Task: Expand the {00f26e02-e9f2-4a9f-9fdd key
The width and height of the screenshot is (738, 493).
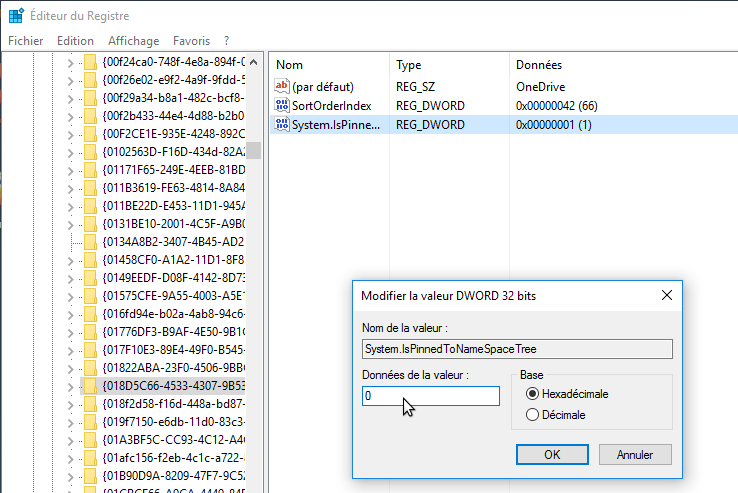Action: tap(70, 81)
